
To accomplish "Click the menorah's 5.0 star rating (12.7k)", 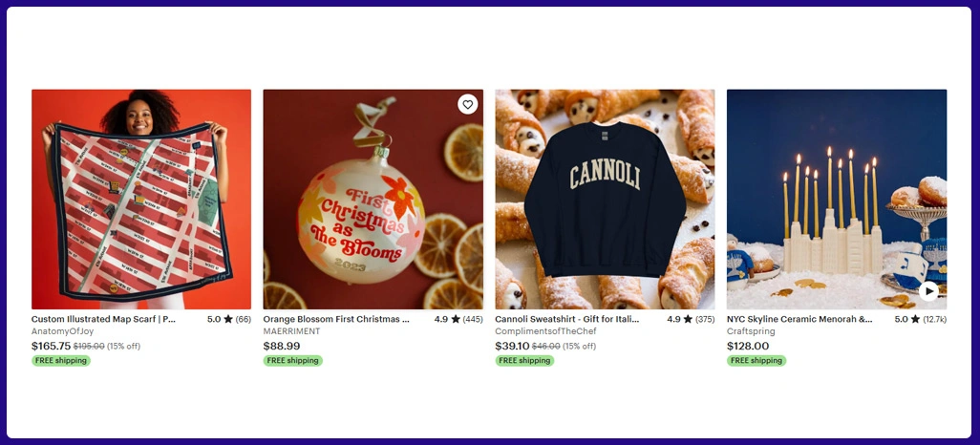I will click(x=921, y=319).
